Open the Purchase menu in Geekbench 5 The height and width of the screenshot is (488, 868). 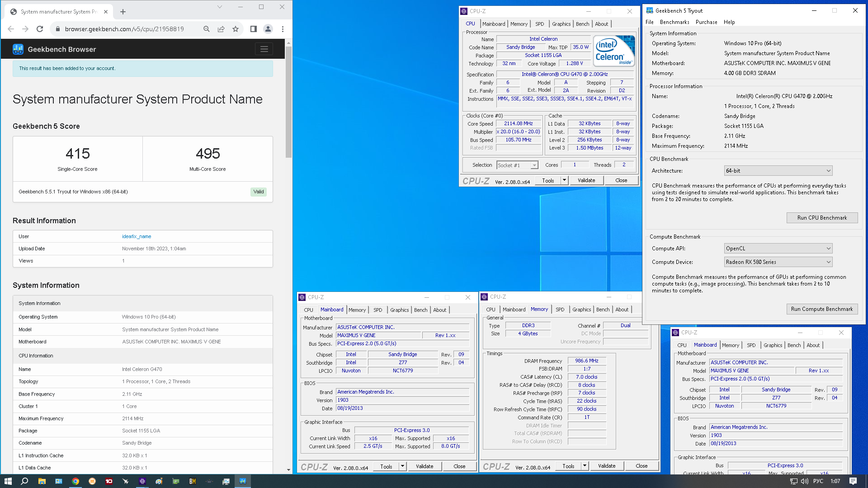tap(706, 22)
